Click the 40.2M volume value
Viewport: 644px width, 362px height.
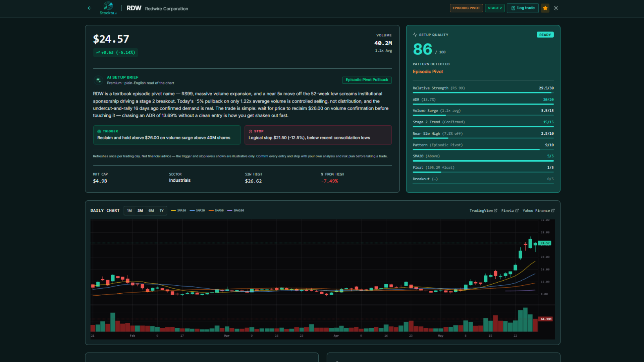click(383, 43)
